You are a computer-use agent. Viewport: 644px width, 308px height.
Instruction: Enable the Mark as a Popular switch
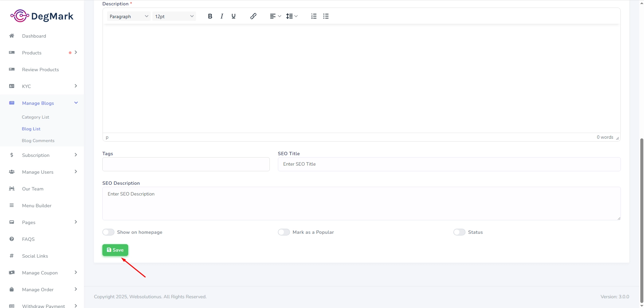pos(284,232)
